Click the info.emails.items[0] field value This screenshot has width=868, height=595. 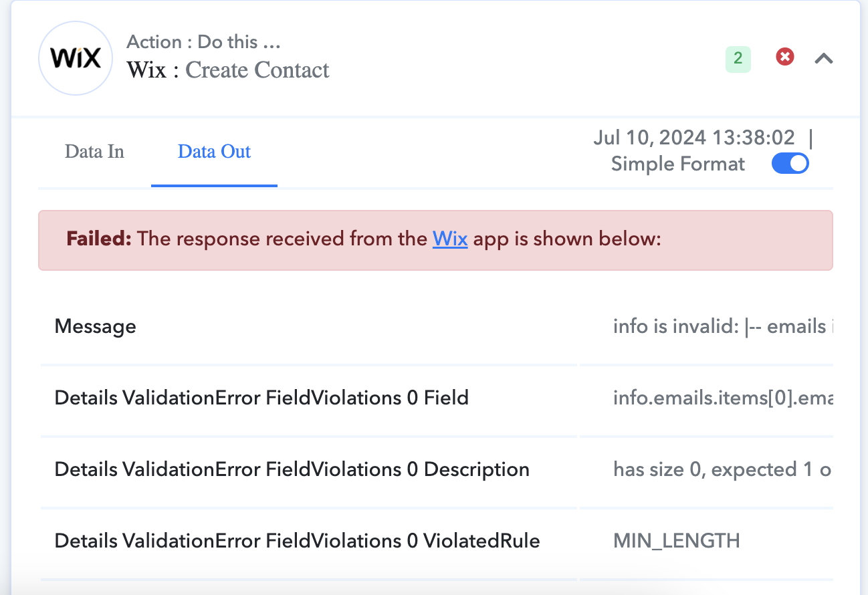pyautogui.click(x=723, y=398)
